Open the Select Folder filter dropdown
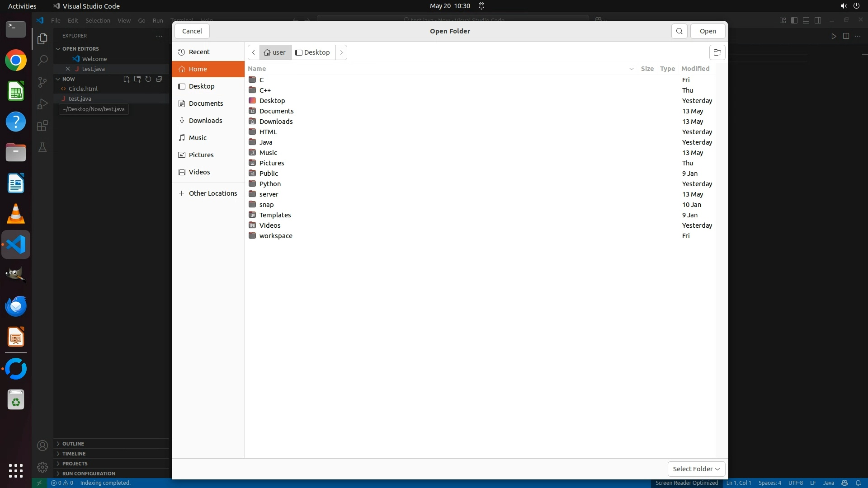This screenshot has height=488, width=868. click(696, 469)
